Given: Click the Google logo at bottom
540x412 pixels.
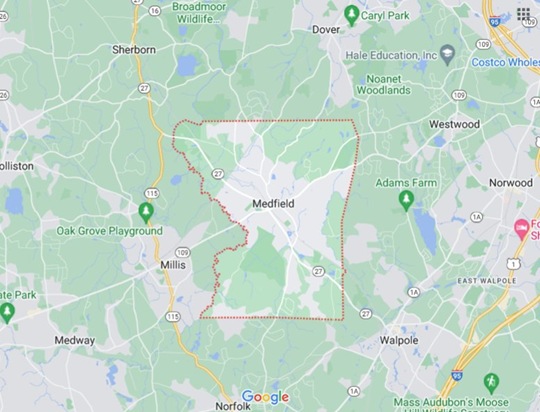Looking at the screenshot, I should [x=265, y=397].
